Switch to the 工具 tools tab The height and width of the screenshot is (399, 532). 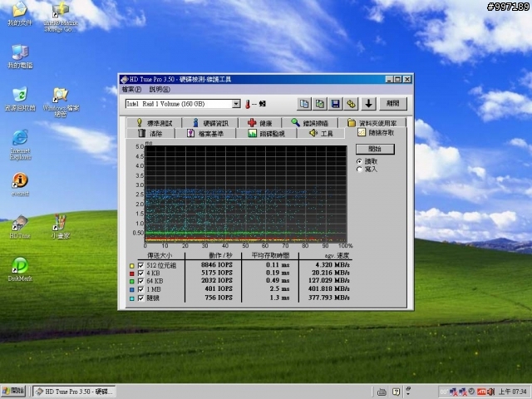(x=321, y=133)
